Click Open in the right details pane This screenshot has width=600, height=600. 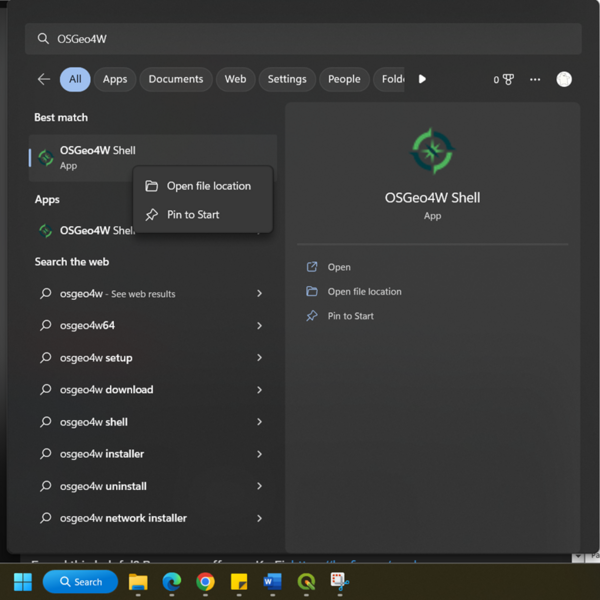tap(339, 267)
